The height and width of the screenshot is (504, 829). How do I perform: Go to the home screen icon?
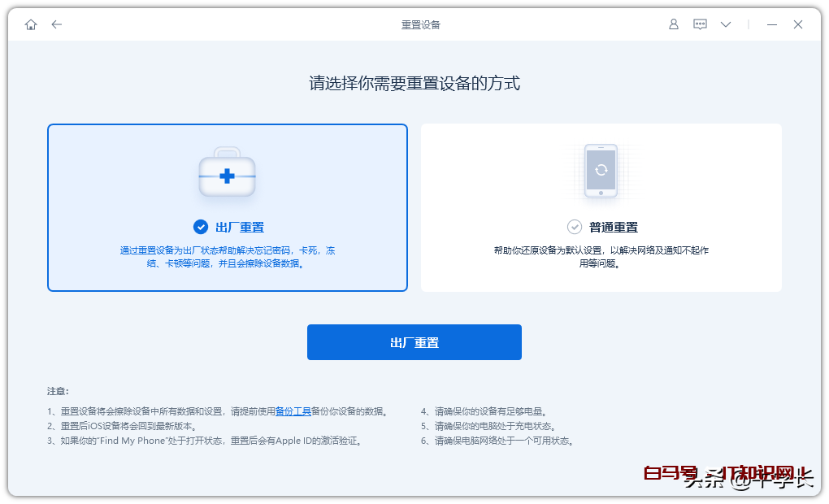tap(31, 24)
